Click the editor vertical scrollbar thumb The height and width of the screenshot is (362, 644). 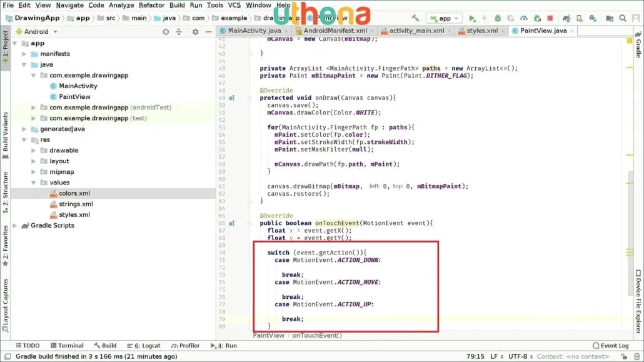point(630,233)
